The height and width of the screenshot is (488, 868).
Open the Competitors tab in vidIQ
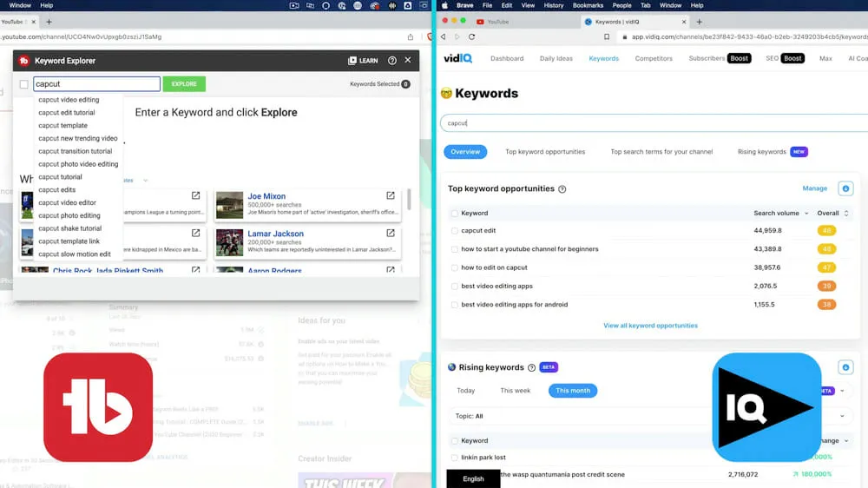654,58
